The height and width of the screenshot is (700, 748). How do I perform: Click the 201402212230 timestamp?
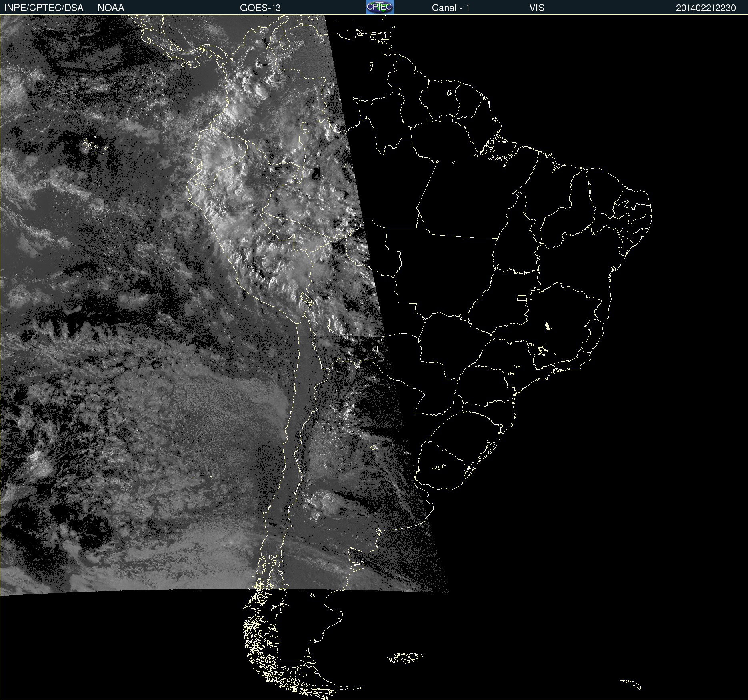pos(706,8)
